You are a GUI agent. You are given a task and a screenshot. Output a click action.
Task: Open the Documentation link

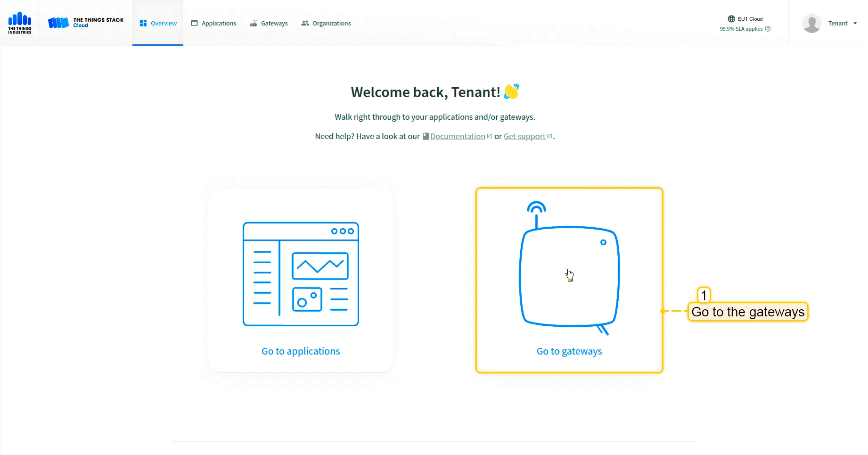pos(457,136)
